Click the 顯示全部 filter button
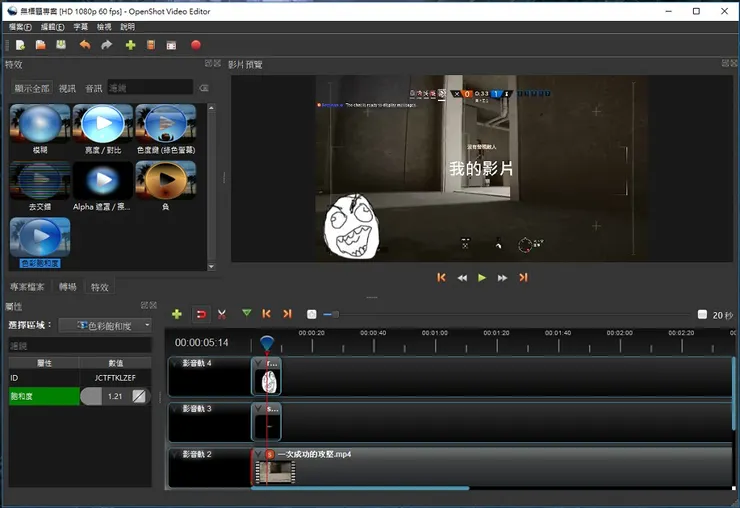 32,88
